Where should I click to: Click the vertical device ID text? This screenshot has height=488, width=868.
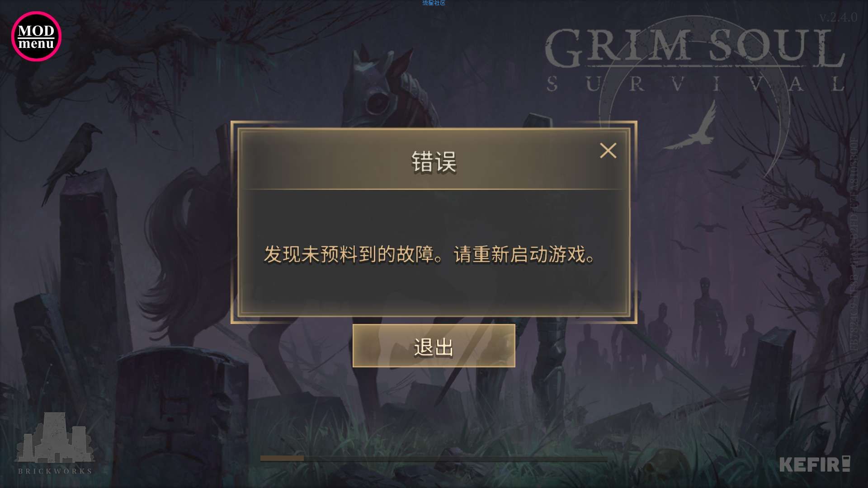[853, 244]
